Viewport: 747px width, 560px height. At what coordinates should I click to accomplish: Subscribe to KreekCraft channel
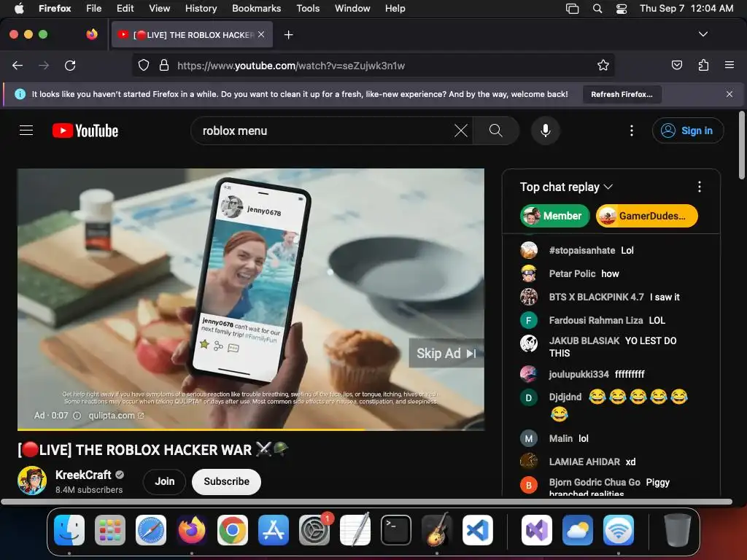coord(226,481)
